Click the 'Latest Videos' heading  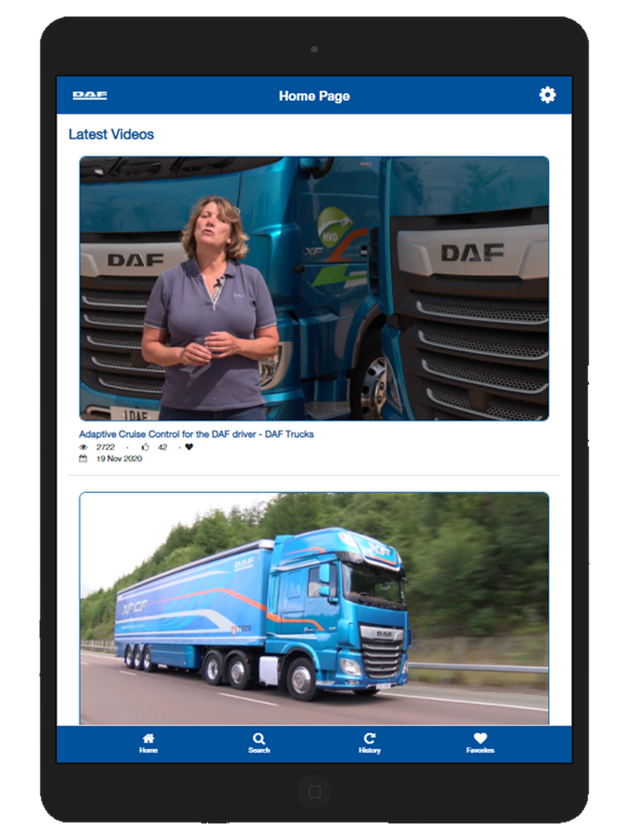(112, 134)
